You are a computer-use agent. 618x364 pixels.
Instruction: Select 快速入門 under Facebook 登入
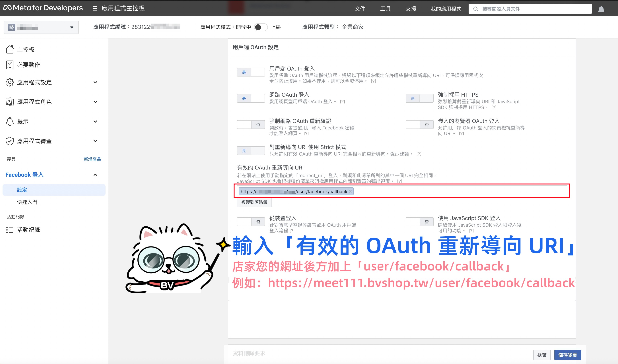tap(27, 202)
